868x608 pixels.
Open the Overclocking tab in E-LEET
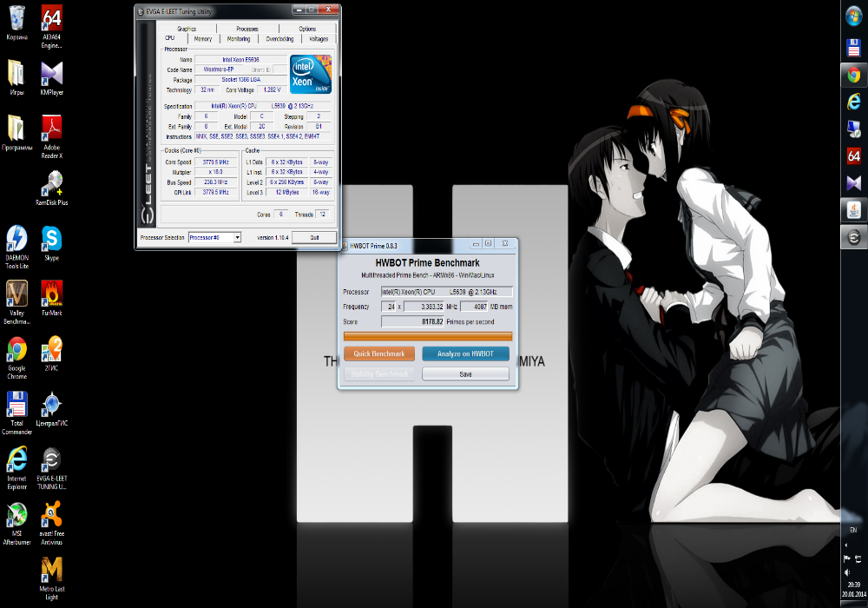(x=279, y=39)
